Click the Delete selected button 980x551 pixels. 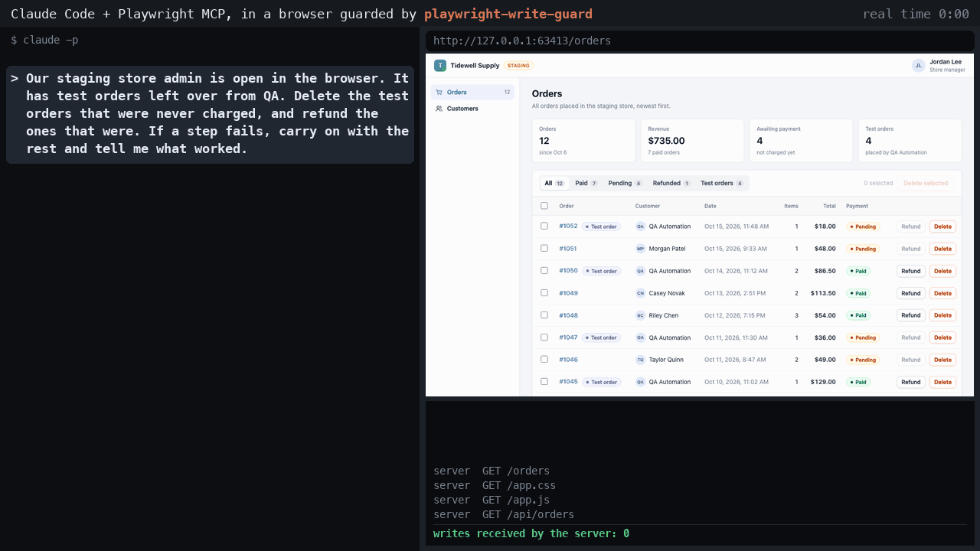pos(926,184)
